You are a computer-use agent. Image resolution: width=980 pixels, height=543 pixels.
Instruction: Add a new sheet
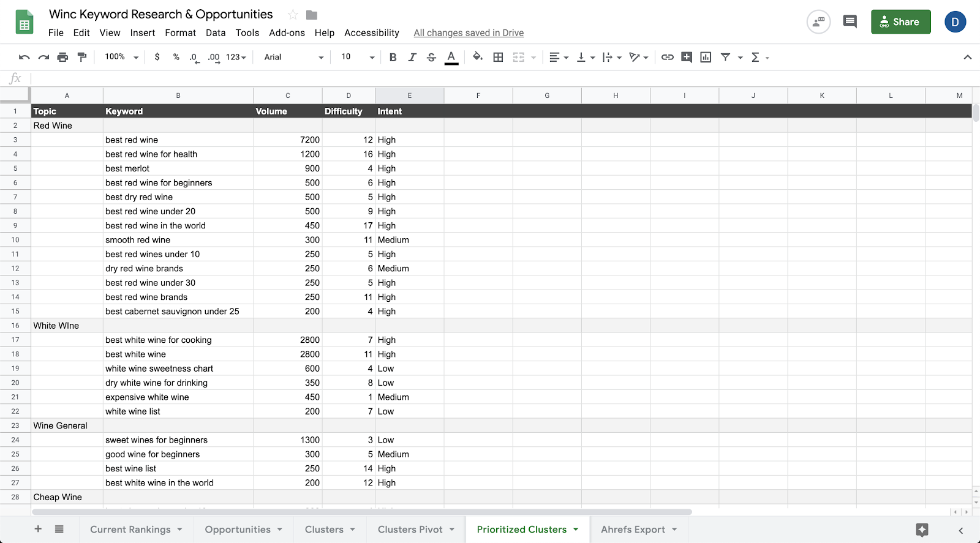pyautogui.click(x=38, y=529)
